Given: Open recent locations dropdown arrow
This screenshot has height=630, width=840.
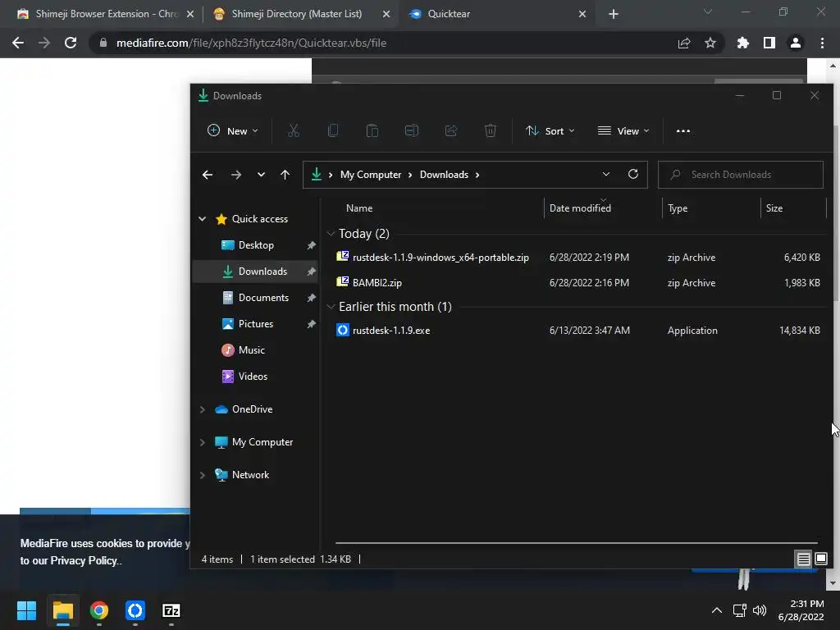Looking at the screenshot, I should click(261, 175).
